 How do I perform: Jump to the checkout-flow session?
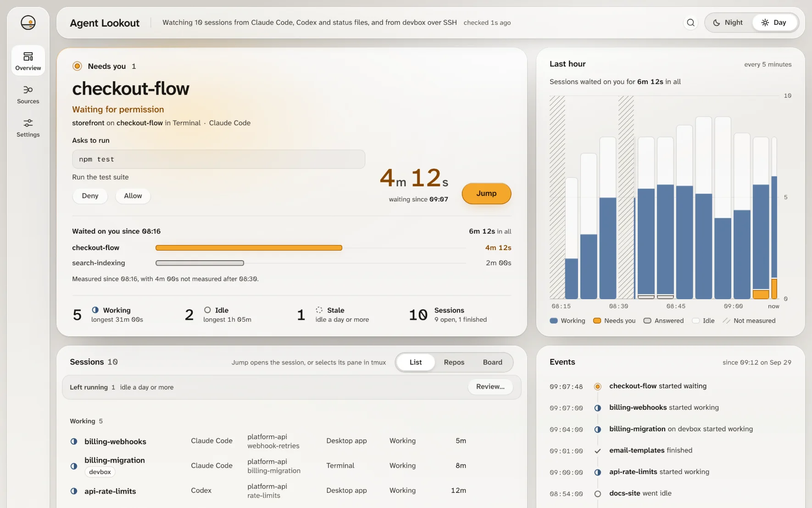[x=486, y=194]
